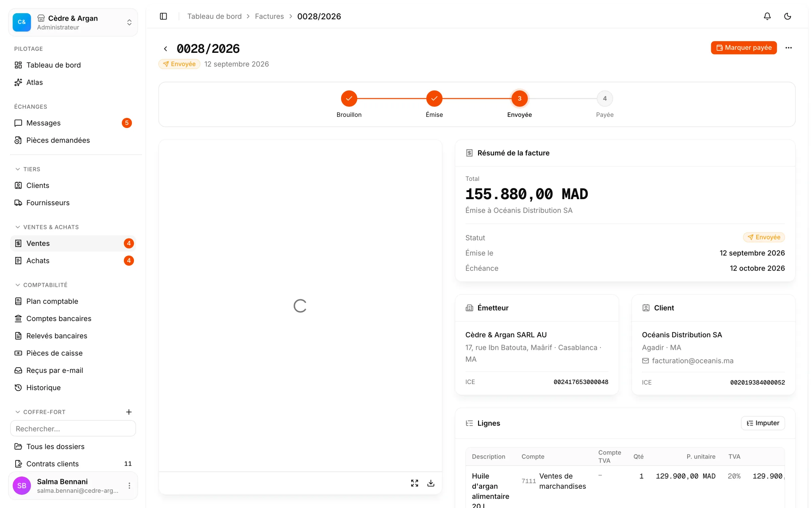Open the three-dot invoice actions menu
The width and height of the screenshot is (812, 508).
pyautogui.click(x=788, y=48)
